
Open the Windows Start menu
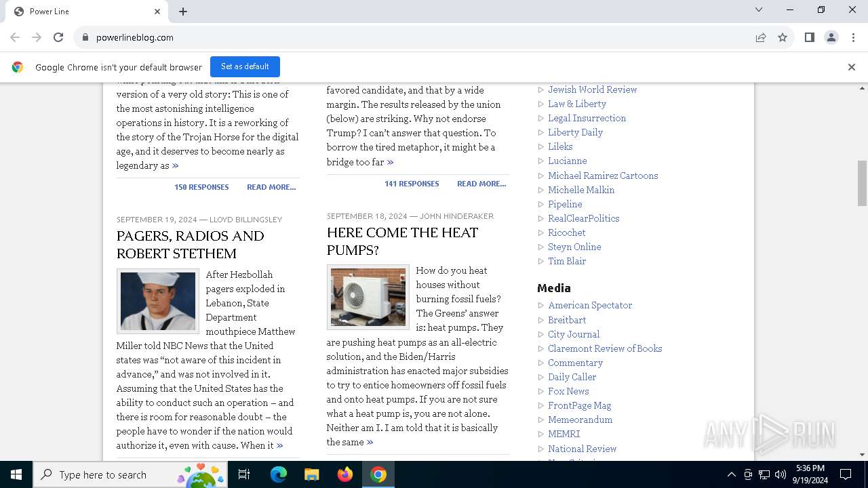16,474
